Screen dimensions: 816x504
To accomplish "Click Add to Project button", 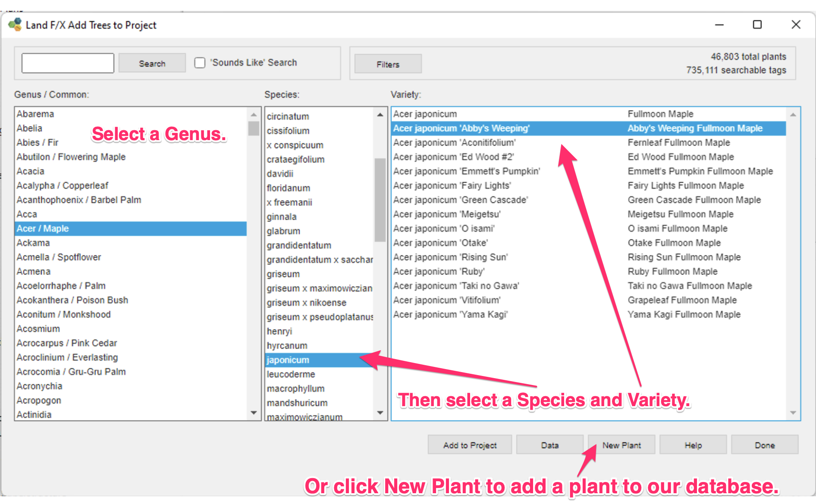I will tap(470, 445).
